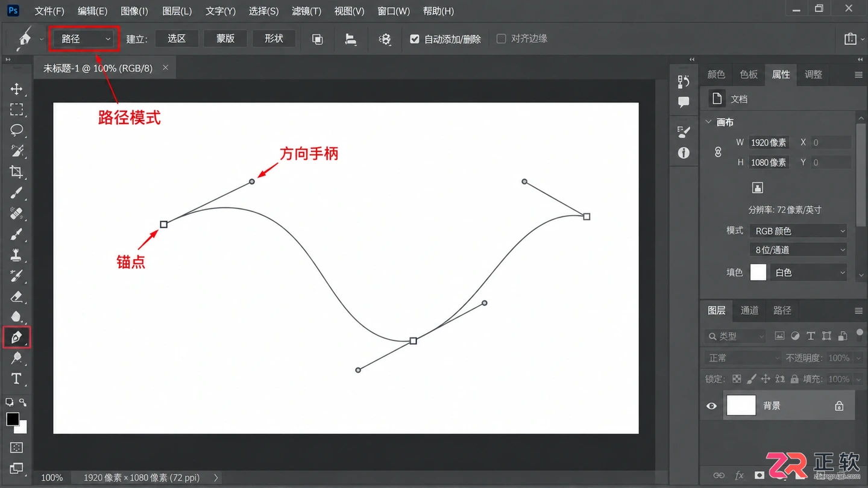The image size is (868, 488).
Task: Open the Comments panel icon
Action: (684, 102)
